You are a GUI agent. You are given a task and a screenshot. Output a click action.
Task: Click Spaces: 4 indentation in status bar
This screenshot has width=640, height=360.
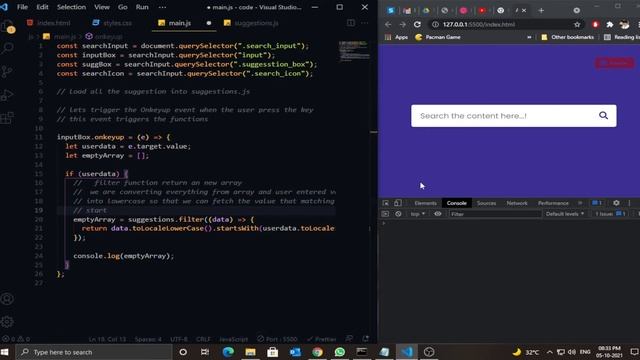coord(148,339)
